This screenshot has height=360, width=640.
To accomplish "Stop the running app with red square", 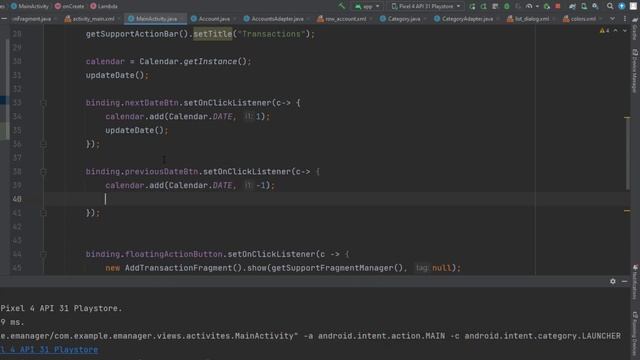I will tap(558, 6).
